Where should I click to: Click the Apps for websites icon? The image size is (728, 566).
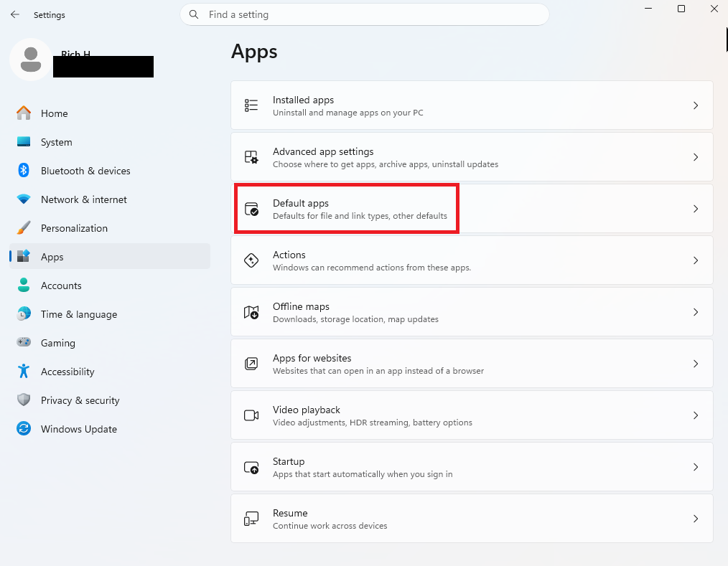click(x=251, y=364)
